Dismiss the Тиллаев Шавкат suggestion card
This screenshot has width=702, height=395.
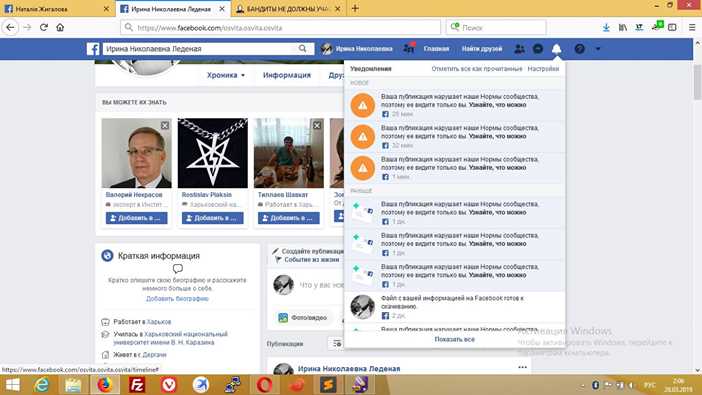(x=317, y=125)
